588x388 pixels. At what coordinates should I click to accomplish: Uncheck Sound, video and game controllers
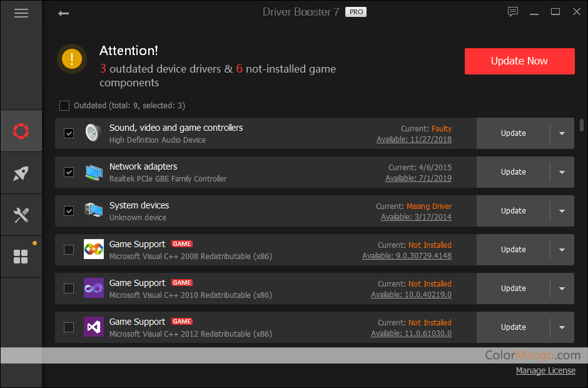click(69, 133)
